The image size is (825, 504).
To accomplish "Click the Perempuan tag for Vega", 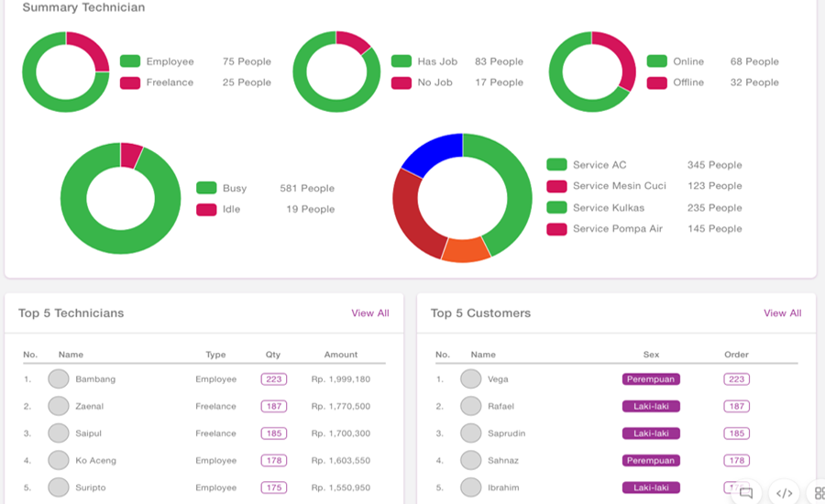I will (651, 378).
